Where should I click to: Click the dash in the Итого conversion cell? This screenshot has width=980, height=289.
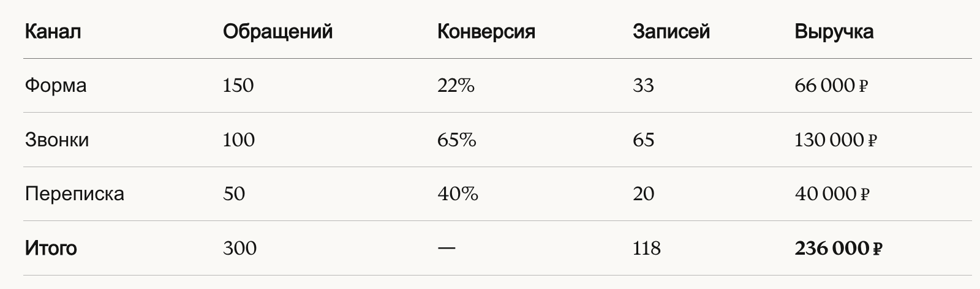coord(447,248)
